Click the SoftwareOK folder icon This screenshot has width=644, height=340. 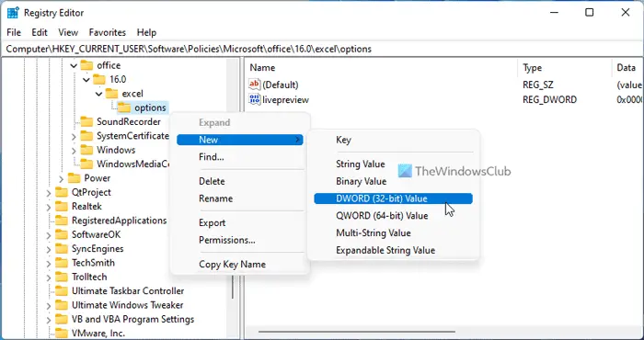(x=62, y=234)
